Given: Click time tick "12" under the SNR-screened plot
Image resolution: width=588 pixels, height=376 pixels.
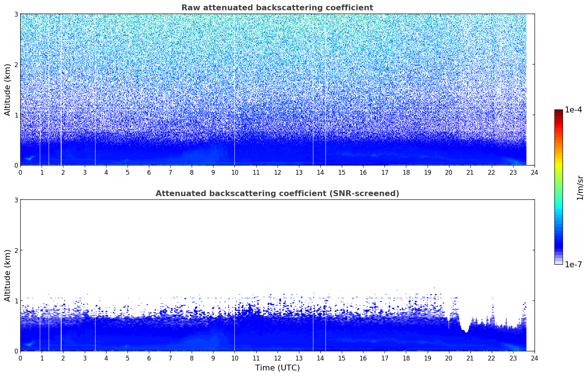Looking at the screenshot, I should (x=277, y=358).
